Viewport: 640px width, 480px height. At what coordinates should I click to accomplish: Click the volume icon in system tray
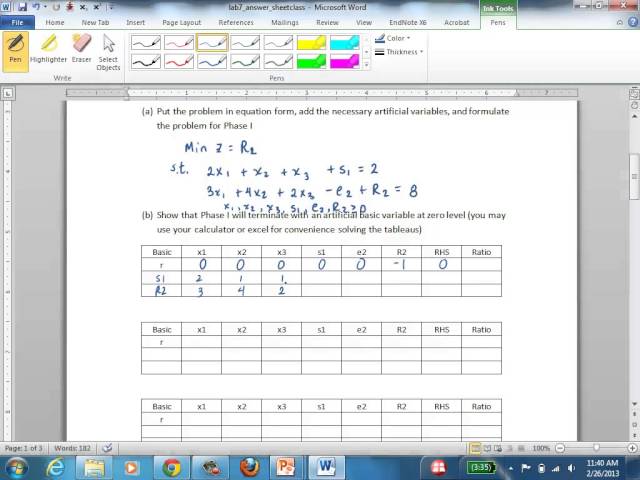pos(572,468)
